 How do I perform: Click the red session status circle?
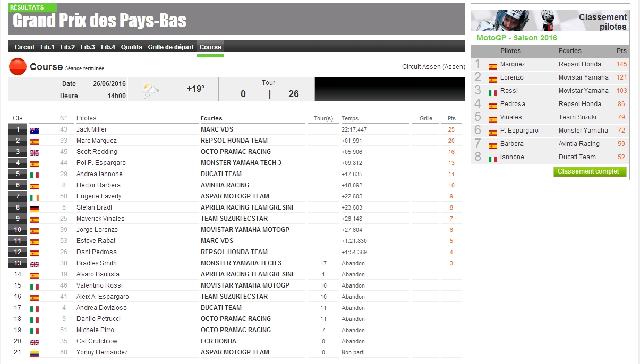click(18, 67)
